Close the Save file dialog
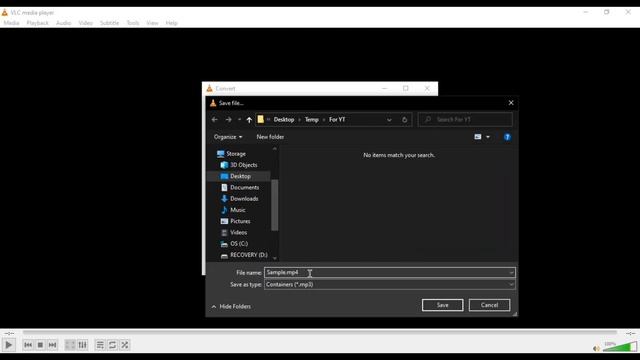The height and width of the screenshot is (360, 640). (511, 103)
